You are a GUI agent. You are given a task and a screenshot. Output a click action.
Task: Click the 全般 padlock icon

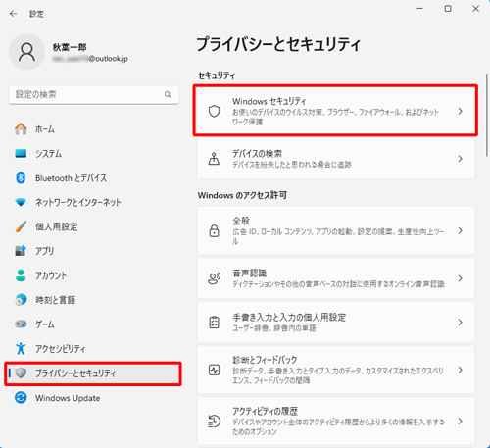(x=214, y=230)
